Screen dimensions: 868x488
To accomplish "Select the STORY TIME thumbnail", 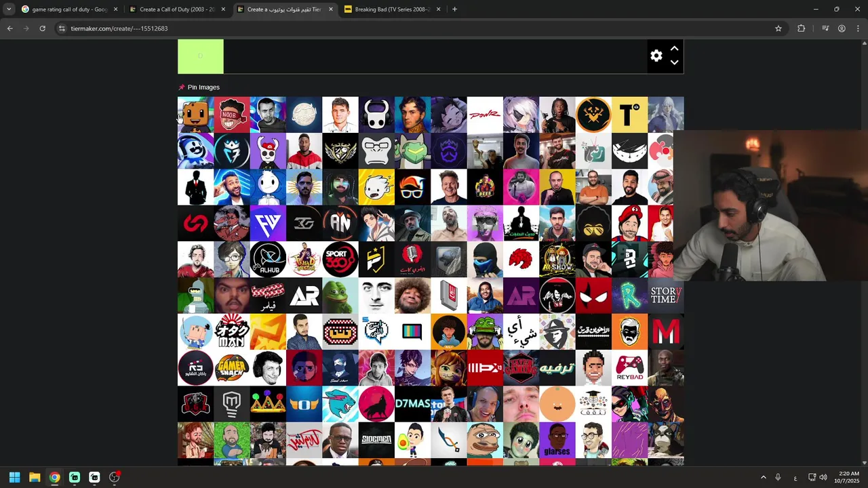I will pyautogui.click(x=666, y=296).
